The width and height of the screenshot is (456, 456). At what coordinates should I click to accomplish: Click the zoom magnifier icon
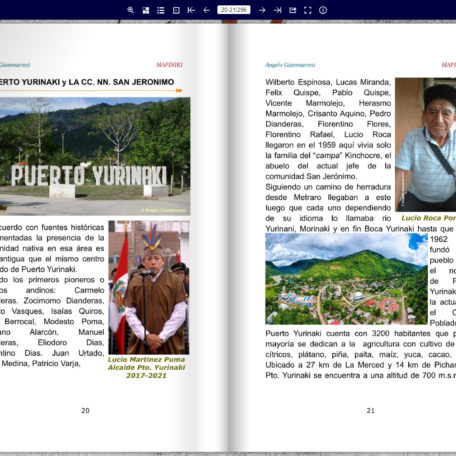click(x=131, y=10)
